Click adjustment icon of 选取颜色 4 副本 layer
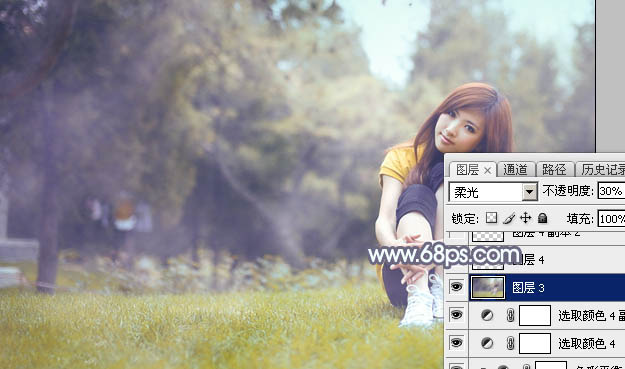The image size is (625, 369). [x=487, y=315]
